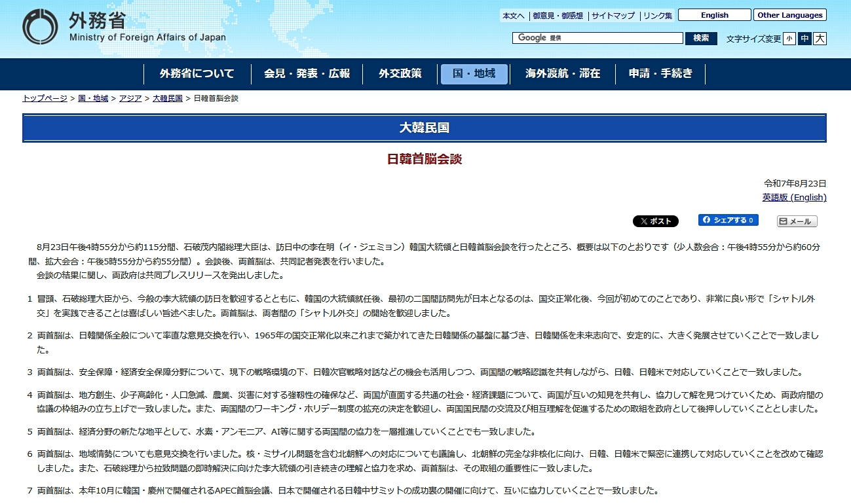Open the 英語版 (English) link
The height and width of the screenshot is (504, 851).
coord(794,197)
